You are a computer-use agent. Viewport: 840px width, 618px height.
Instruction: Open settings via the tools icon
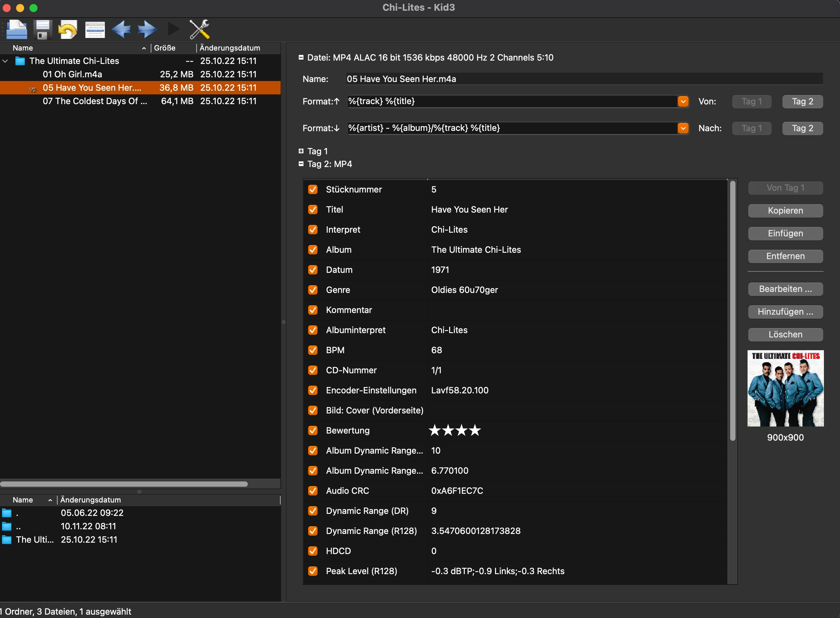tap(199, 29)
